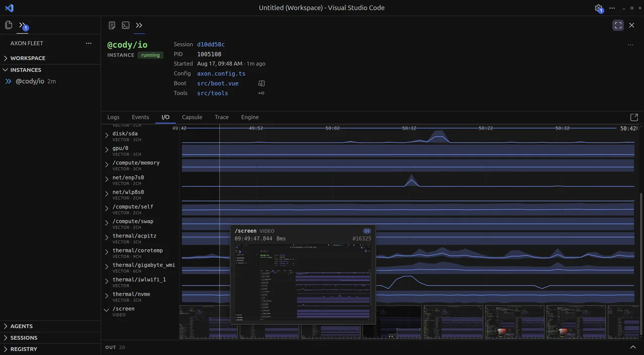
Task: Click the open-file icon beside src/boot.vue
Action: [x=261, y=83]
